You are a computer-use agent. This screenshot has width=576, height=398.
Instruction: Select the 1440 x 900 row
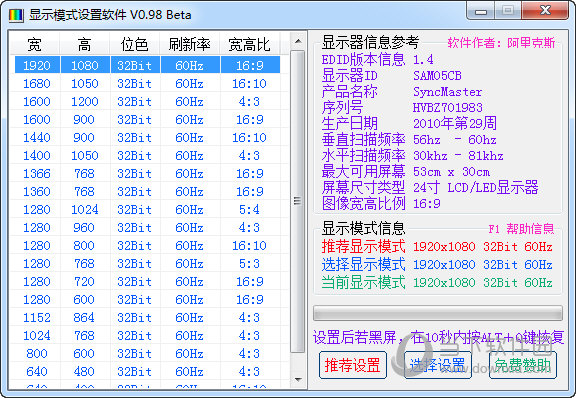147,137
